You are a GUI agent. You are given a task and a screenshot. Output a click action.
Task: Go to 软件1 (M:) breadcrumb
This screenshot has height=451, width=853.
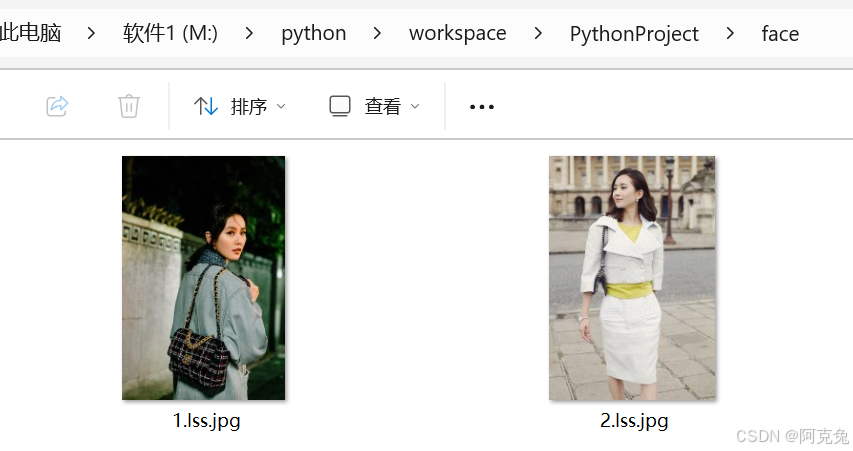170,33
